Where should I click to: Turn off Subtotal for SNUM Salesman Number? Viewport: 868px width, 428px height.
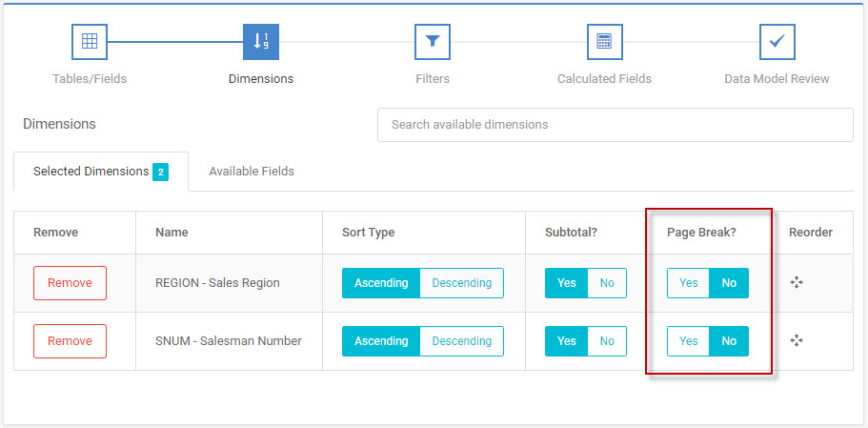607,341
